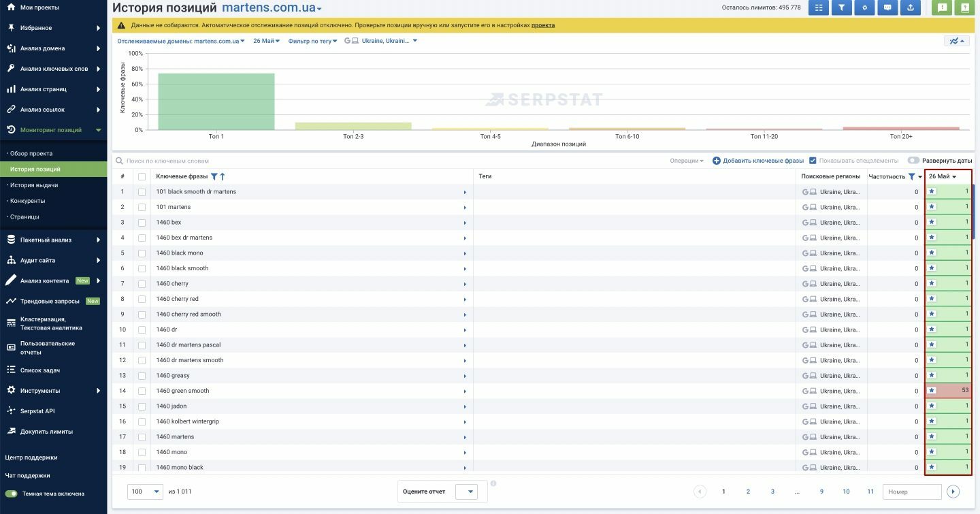
Task: Uncheck Показывать спецэлементы checkbox
Action: pyautogui.click(x=813, y=161)
